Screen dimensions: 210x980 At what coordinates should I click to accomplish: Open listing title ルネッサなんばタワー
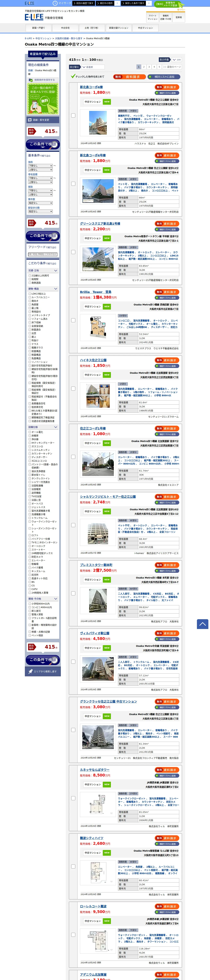(x=95, y=770)
